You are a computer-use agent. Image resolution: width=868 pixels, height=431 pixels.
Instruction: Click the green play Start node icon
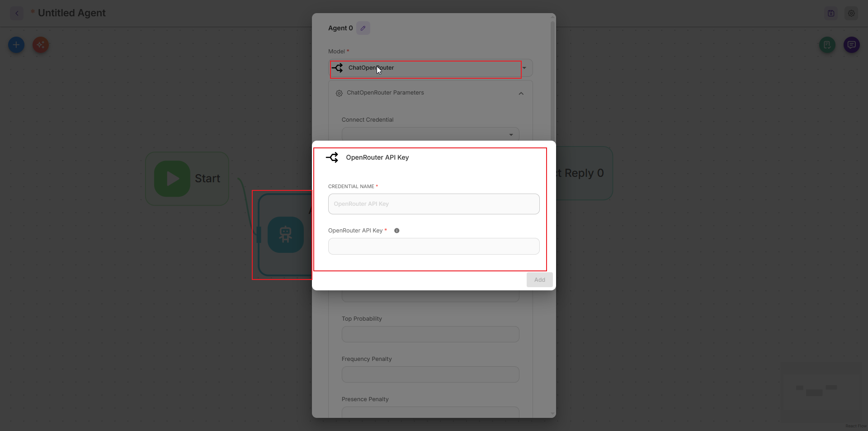click(x=172, y=179)
